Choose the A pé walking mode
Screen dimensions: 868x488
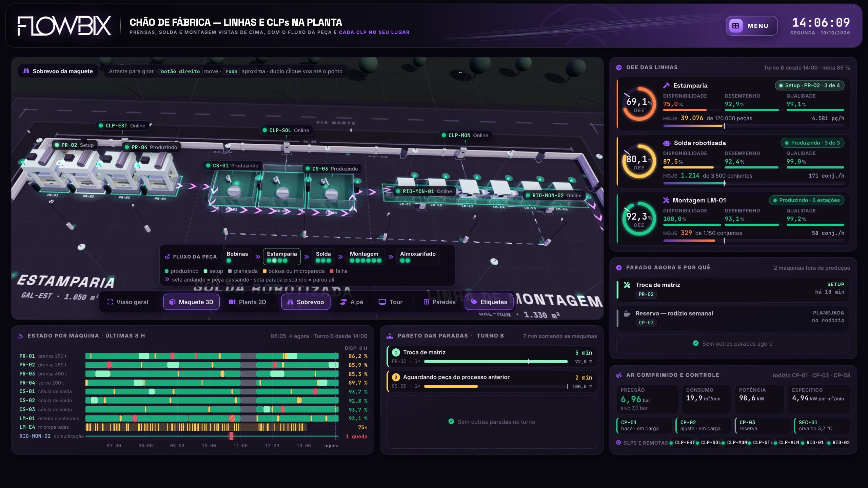point(351,302)
